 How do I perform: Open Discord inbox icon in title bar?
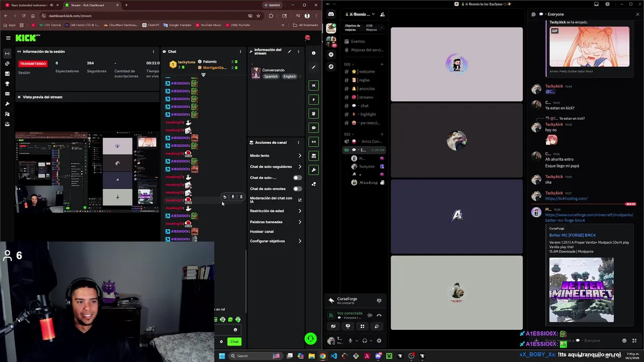[596, 4]
